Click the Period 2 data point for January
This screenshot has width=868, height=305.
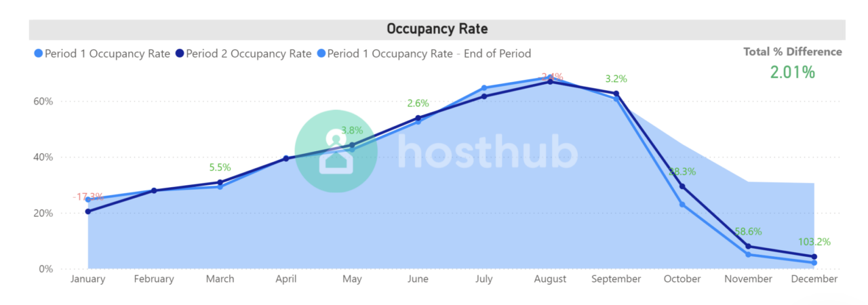coord(87,211)
